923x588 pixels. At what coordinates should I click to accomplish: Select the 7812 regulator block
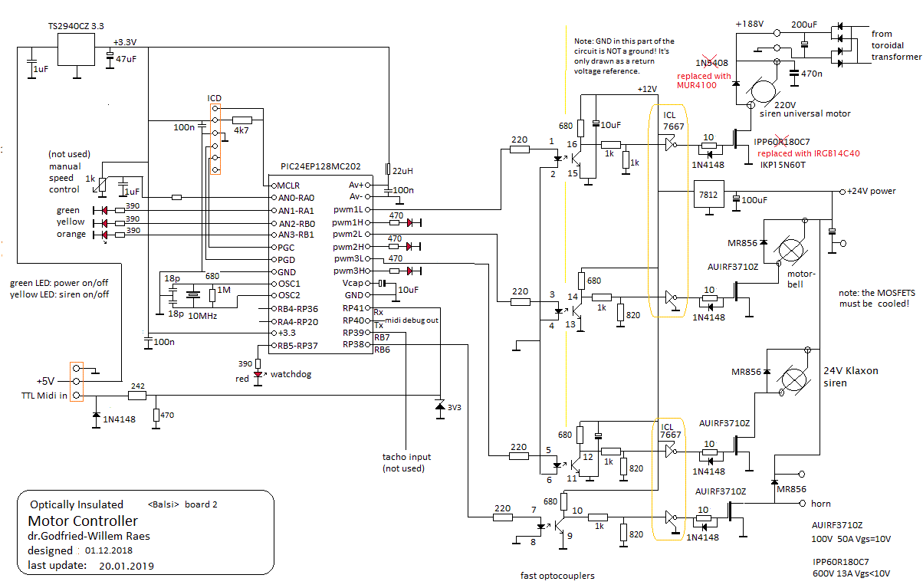[x=709, y=194]
